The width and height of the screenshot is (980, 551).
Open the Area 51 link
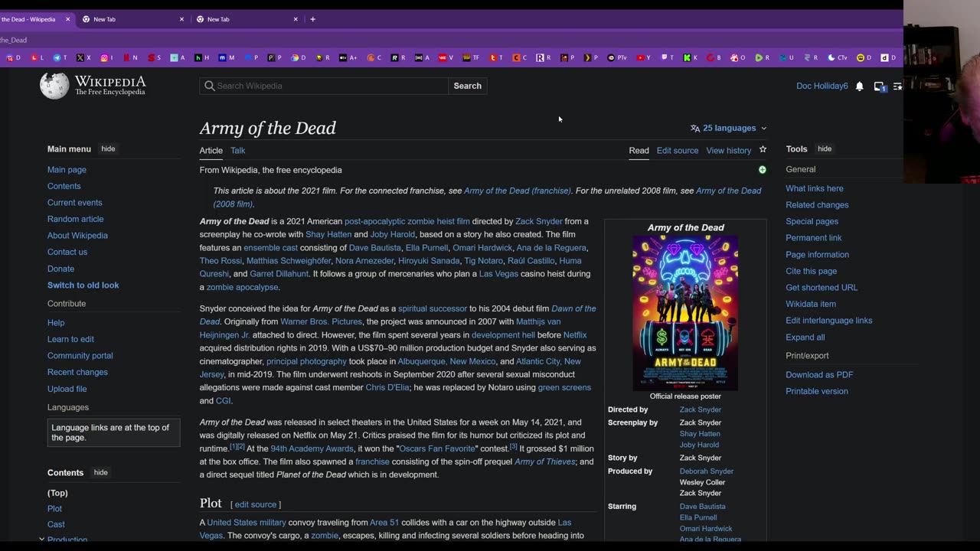click(x=384, y=523)
